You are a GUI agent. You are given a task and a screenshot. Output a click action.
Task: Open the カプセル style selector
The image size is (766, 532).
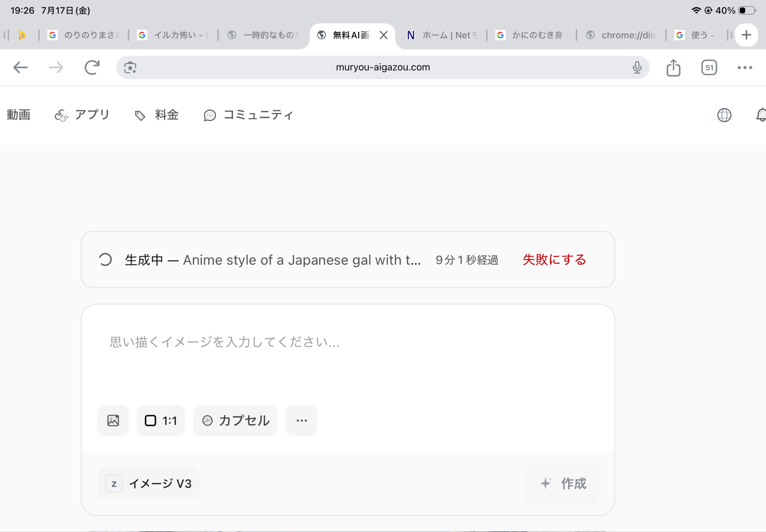235,421
